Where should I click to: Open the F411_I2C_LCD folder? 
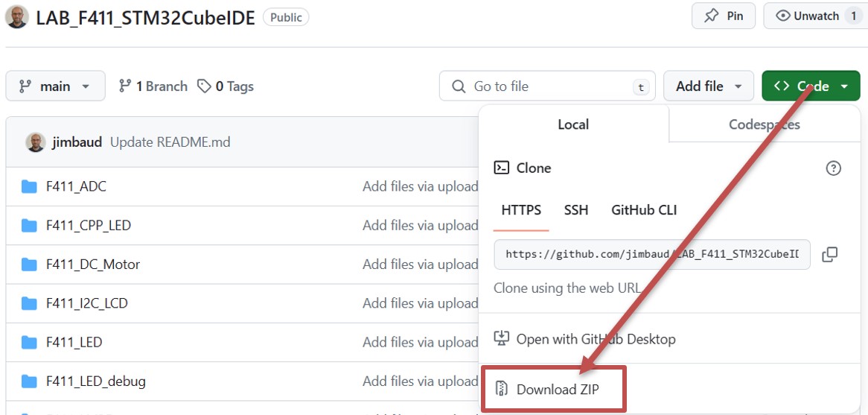point(87,303)
